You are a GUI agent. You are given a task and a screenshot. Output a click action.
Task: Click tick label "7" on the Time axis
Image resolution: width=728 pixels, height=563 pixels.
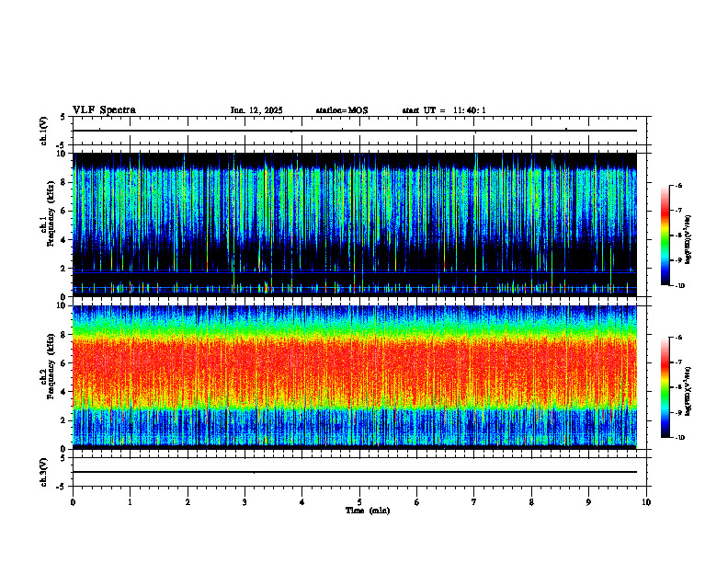[474, 502]
